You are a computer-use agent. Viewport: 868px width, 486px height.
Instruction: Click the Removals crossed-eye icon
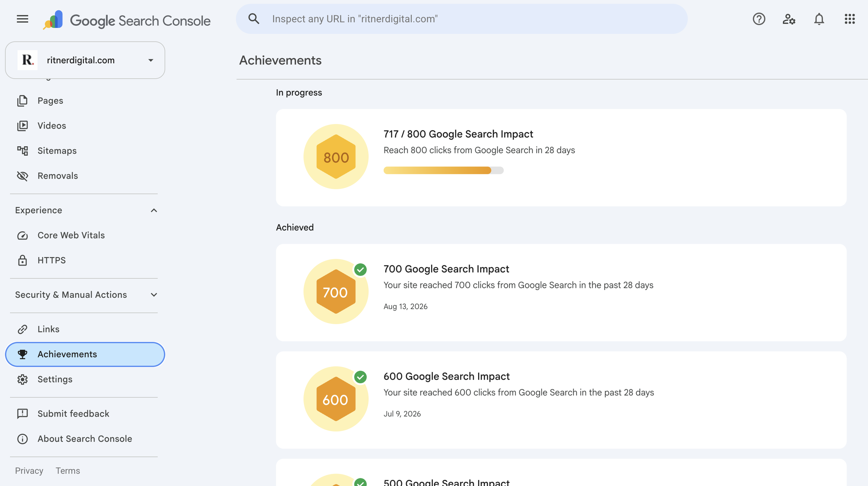(23, 176)
